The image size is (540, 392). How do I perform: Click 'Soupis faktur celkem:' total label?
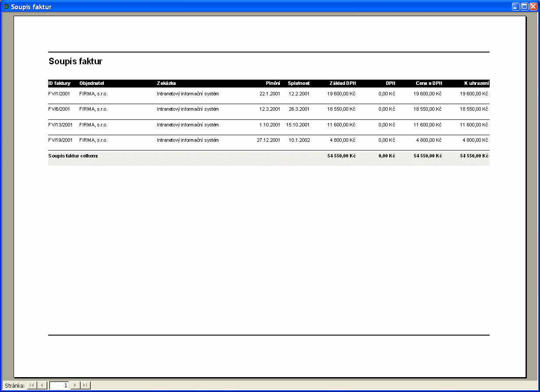pyautogui.click(x=73, y=156)
